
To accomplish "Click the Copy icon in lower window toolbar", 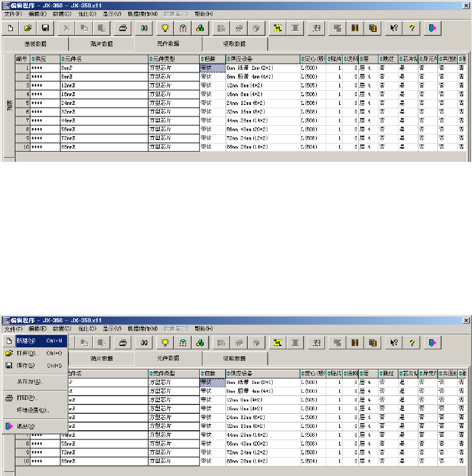I will pyautogui.click(x=84, y=343).
